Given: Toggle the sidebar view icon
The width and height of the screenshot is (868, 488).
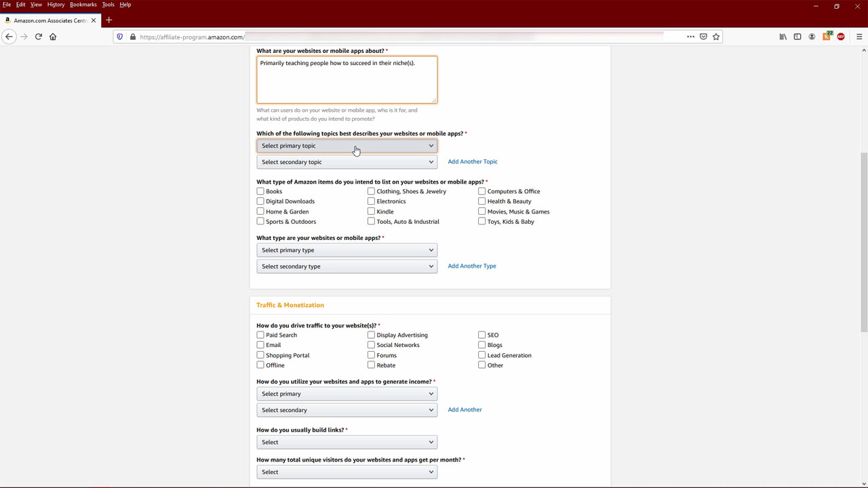Looking at the screenshot, I should click(x=797, y=37).
